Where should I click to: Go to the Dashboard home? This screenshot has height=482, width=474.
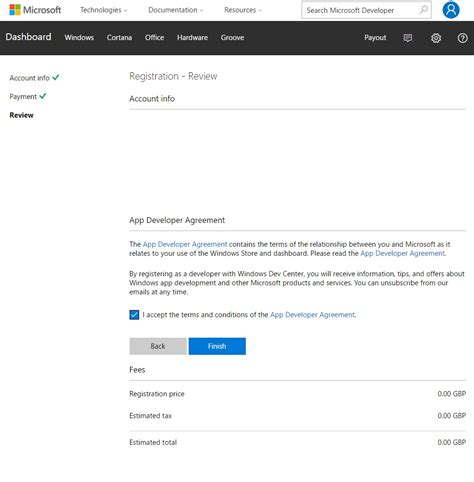point(28,37)
